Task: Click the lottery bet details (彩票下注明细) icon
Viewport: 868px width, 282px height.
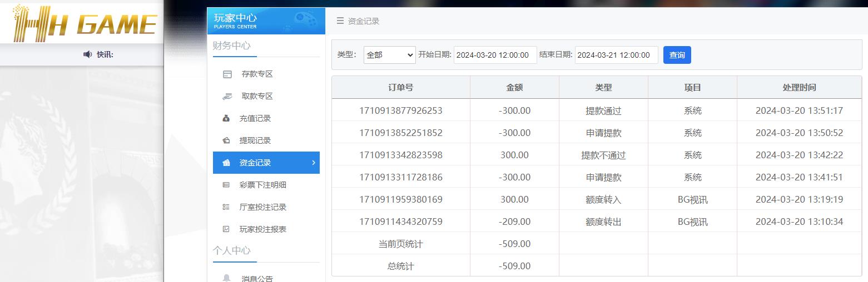Action: [x=226, y=185]
